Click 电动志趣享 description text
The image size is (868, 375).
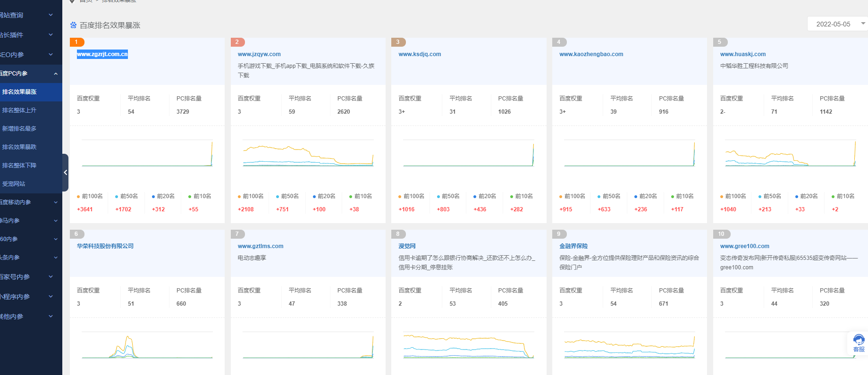tap(252, 258)
